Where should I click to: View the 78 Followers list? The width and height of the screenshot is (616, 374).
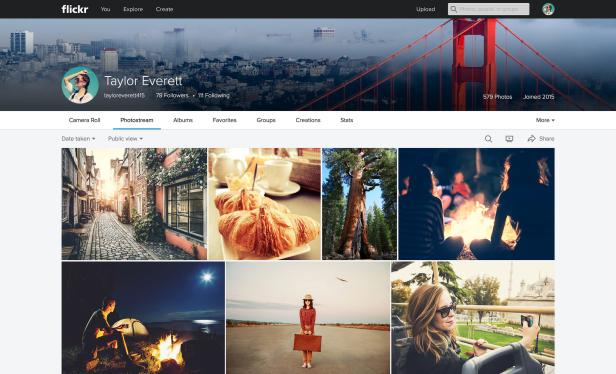172,95
